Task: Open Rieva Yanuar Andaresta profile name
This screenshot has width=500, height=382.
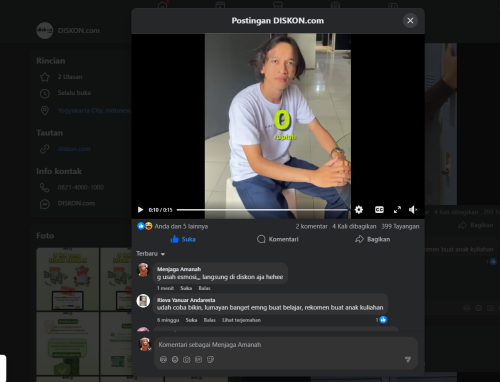Action: click(186, 300)
